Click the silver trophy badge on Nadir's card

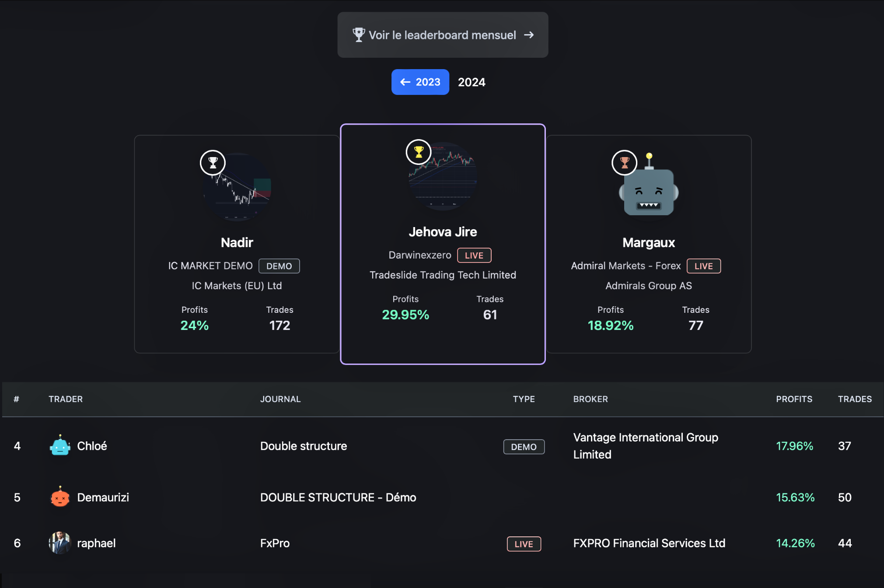[x=213, y=163]
